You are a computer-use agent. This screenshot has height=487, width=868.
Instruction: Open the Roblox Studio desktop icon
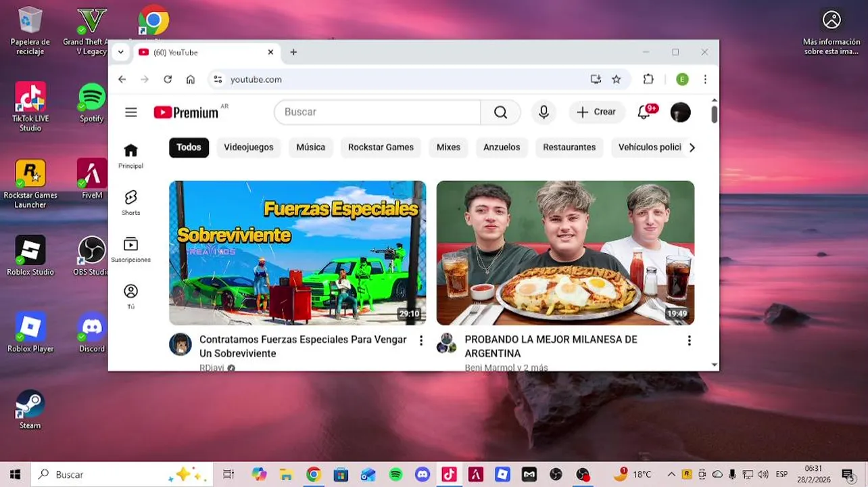30,256
